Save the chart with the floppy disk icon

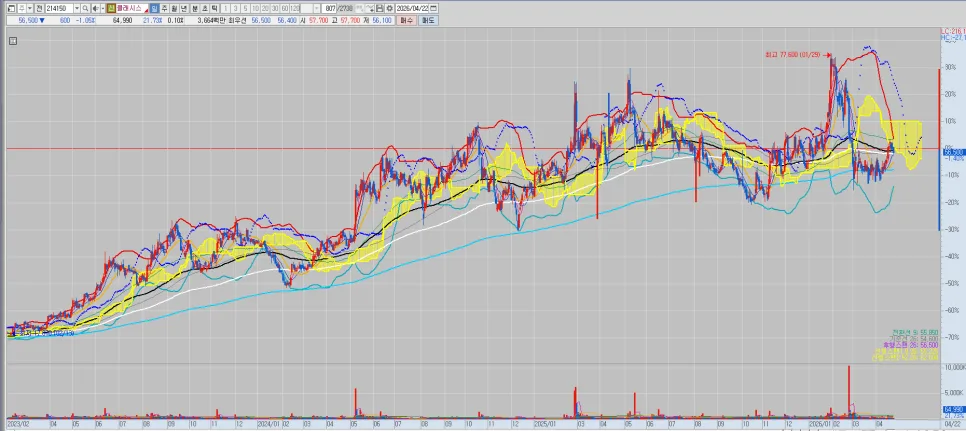pyautogui.click(x=380, y=9)
